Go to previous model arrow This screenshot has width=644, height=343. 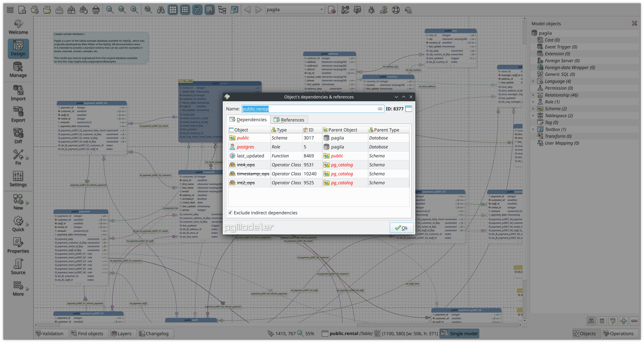[x=247, y=10]
